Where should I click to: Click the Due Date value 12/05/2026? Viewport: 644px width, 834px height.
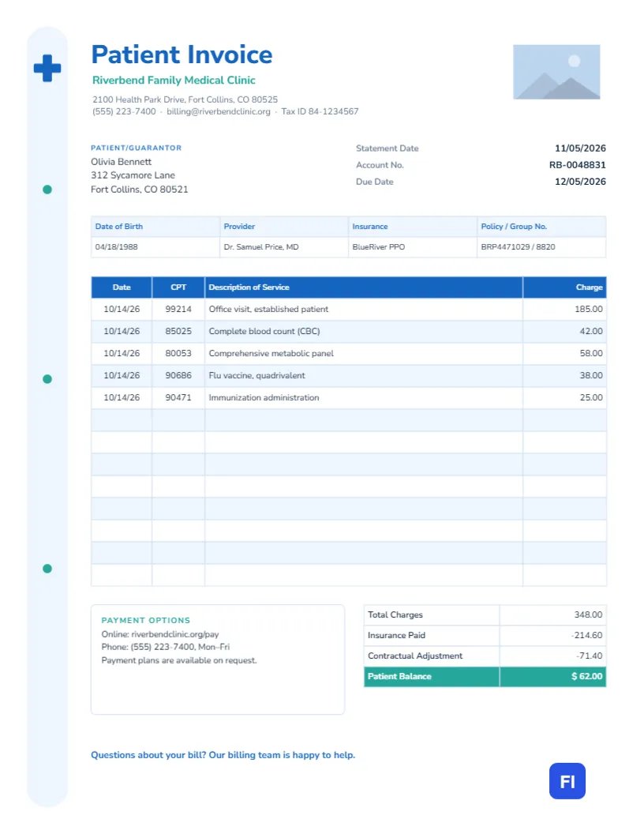pos(580,182)
